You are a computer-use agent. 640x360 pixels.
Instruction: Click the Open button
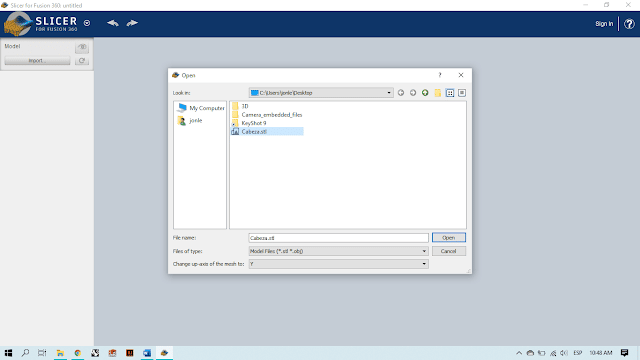[449, 238]
